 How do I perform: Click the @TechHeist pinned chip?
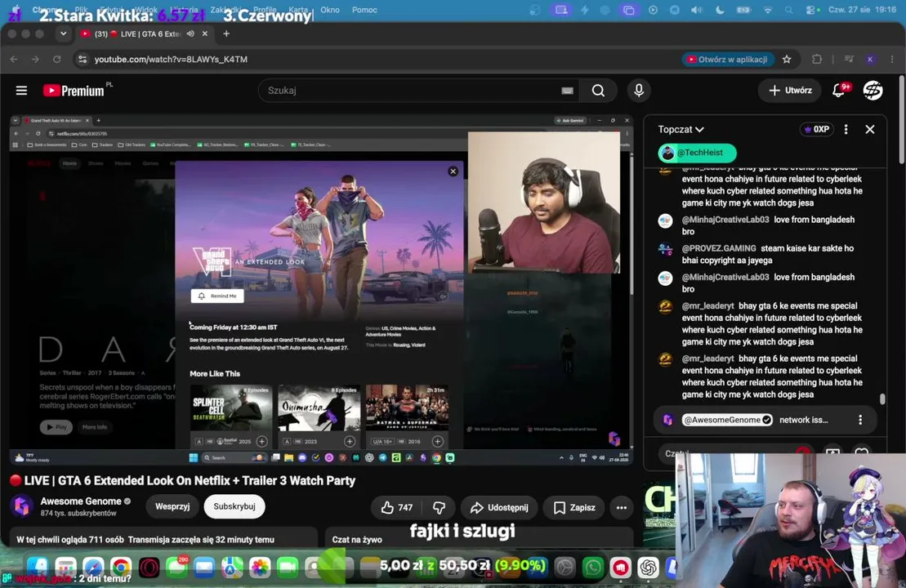(697, 153)
